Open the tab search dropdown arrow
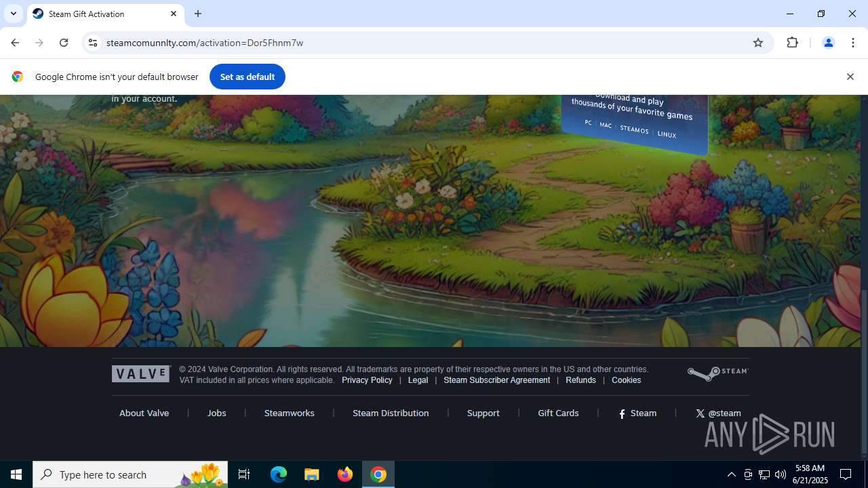This screenshot has height=488, width=868. 13,14
